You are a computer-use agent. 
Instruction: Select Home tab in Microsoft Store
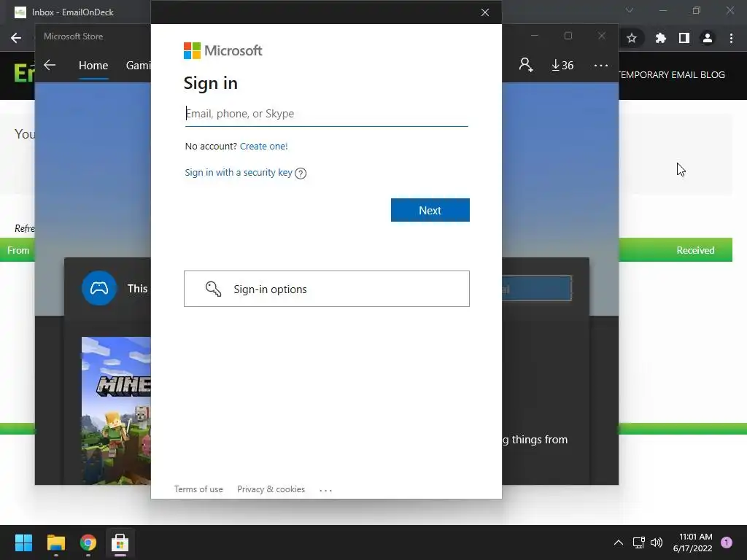point(93,65)
